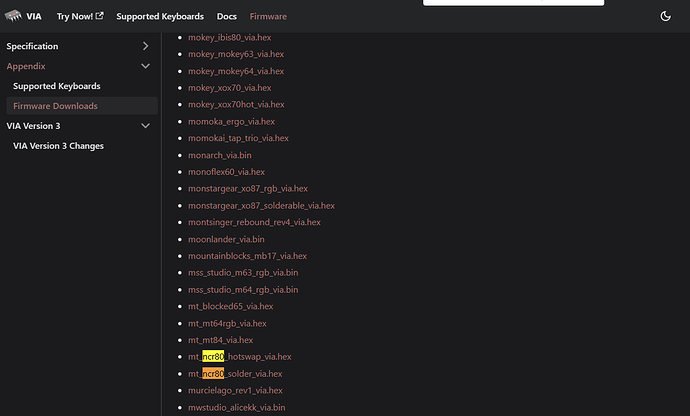Open the VIA Version 3 sidebar section
690x416 pixels.
(33, 126)
